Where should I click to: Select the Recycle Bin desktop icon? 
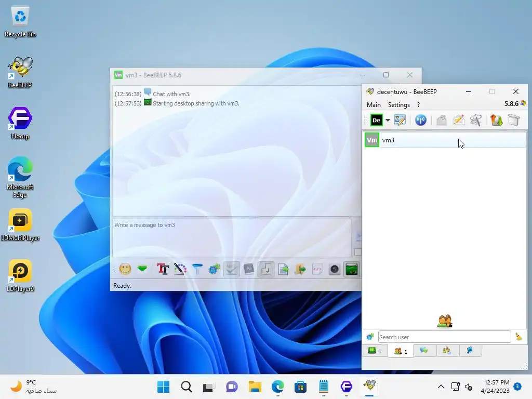20,21
